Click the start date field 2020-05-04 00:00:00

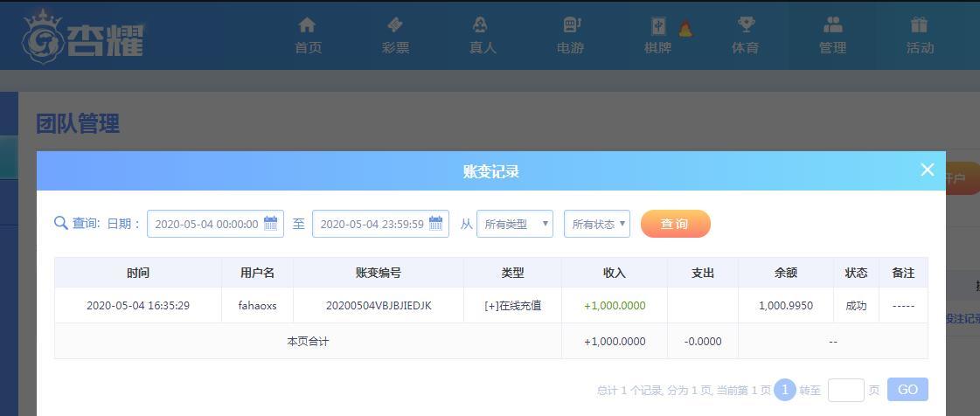point(206,224)
